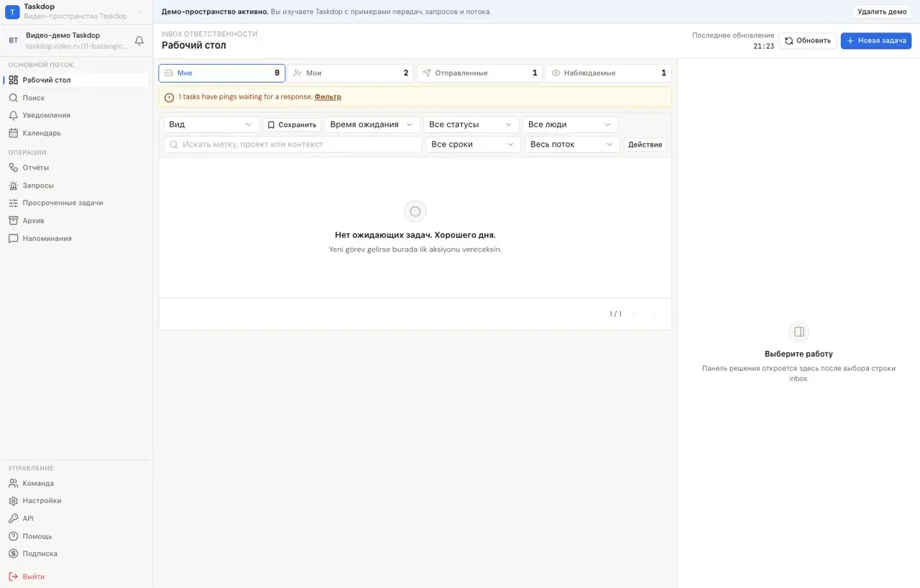The width and height of the screenshot is (920, 588).
Task: Click the previous page arrow in pagination
Action: point(634,314)
